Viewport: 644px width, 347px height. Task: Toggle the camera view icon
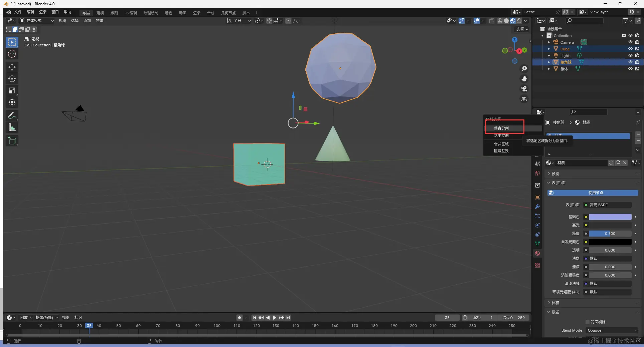524,89
